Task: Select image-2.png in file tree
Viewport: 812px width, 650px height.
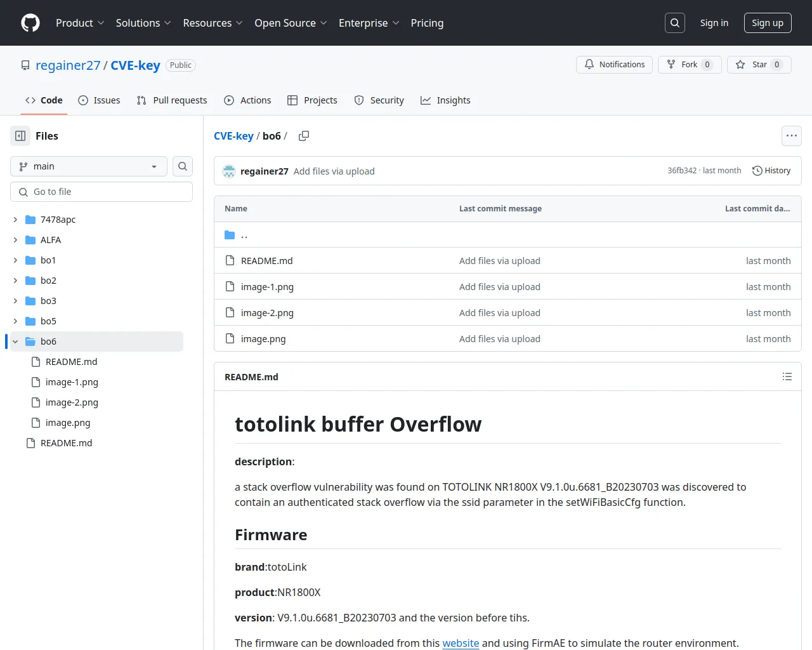Action: point(72,402)
